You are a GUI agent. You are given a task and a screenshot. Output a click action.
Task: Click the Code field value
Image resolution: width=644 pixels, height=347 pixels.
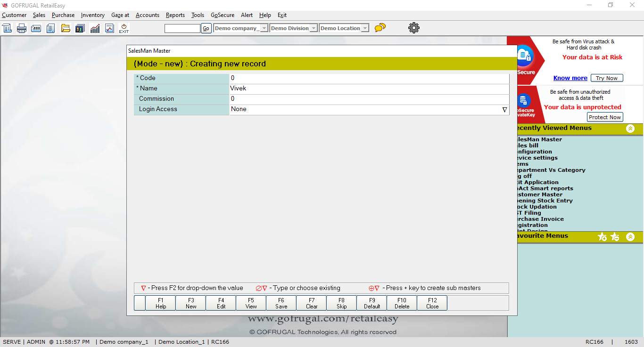click(369, 78)
